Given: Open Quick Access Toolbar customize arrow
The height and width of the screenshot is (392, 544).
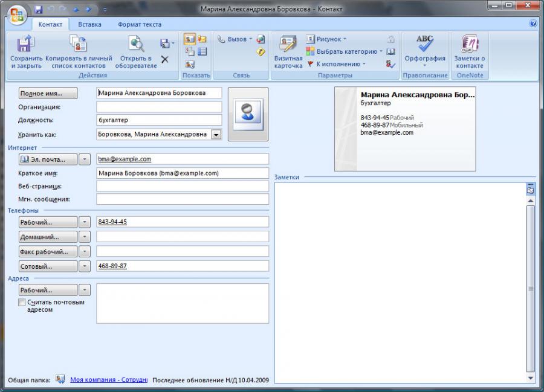Looking at the screenshot, I should click(105, 9).
